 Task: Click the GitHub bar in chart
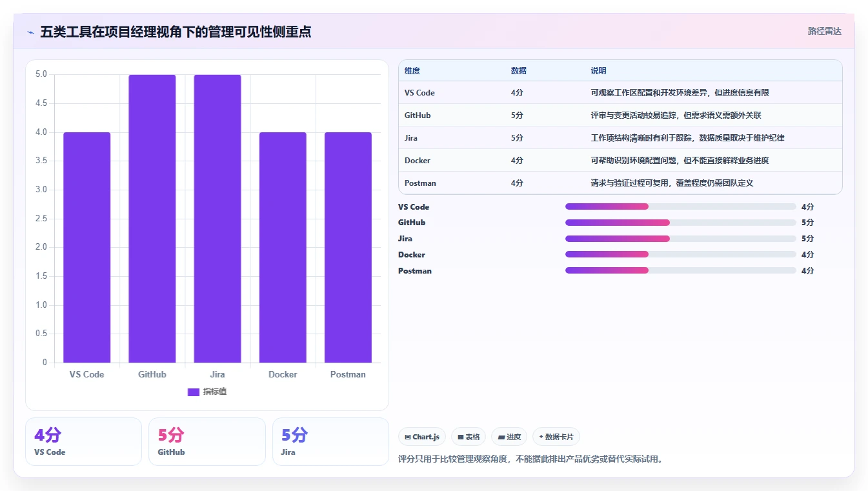click(x=152, y=219)
